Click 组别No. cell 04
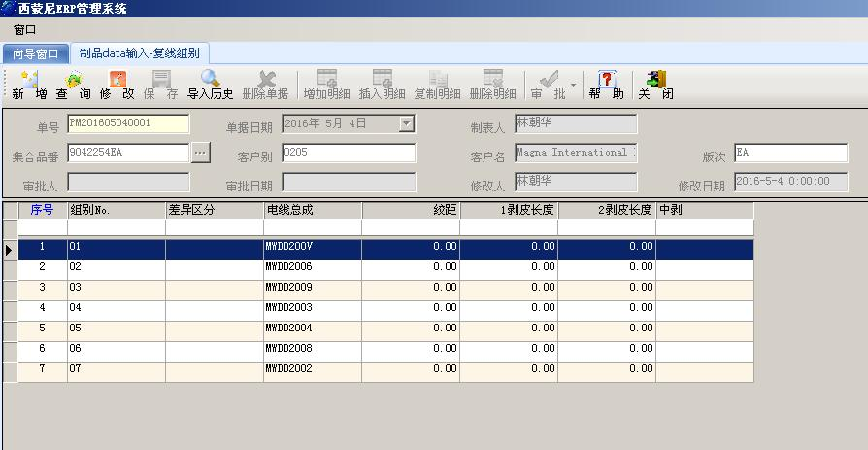The width and height of the screenshot is (868, 450). pos(117,311)
